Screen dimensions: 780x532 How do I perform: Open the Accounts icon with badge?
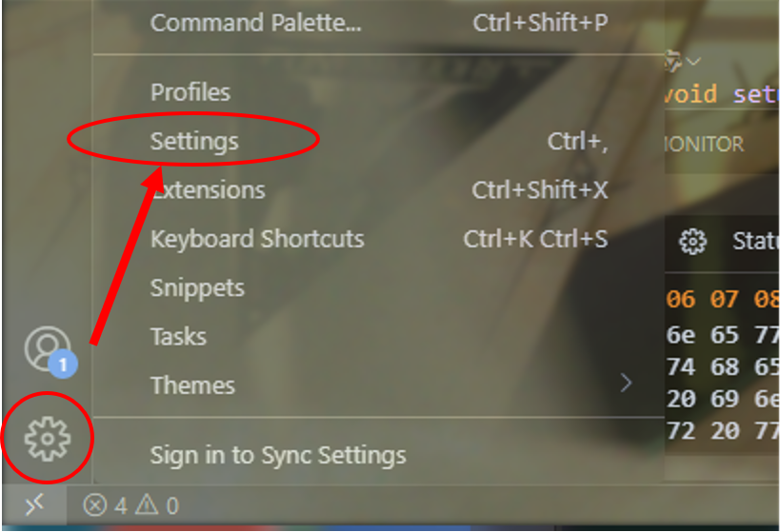pyautogui.click(x=47, y=349)
